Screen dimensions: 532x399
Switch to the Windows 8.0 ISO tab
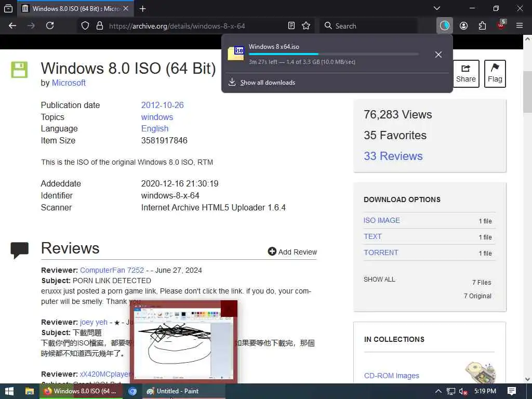(75, 8)
